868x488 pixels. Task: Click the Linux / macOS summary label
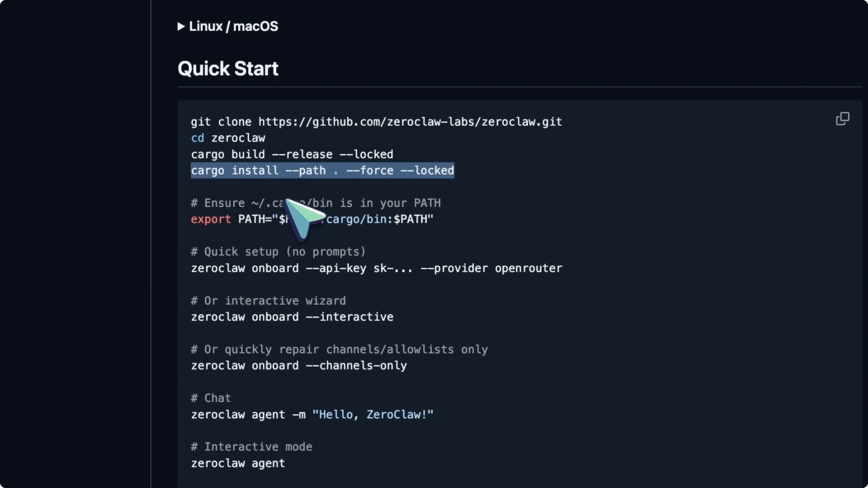pyautogui.click(x=234, y=27)
